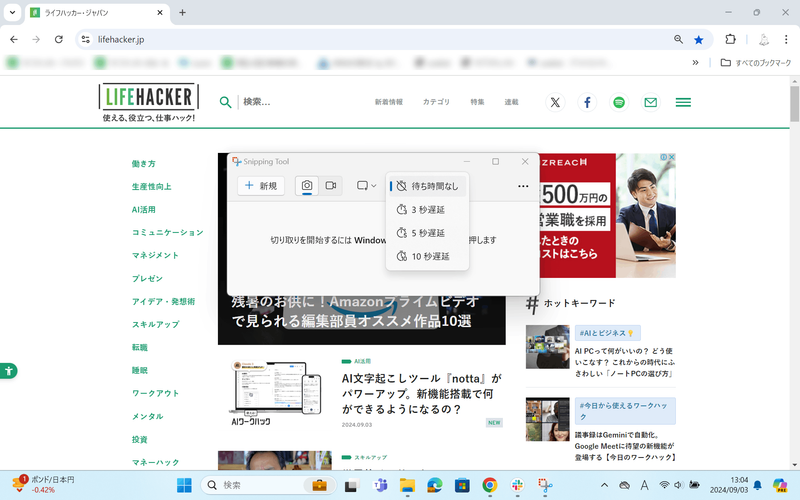Click the Lifehacker site search field

click(x=290, y=102)
